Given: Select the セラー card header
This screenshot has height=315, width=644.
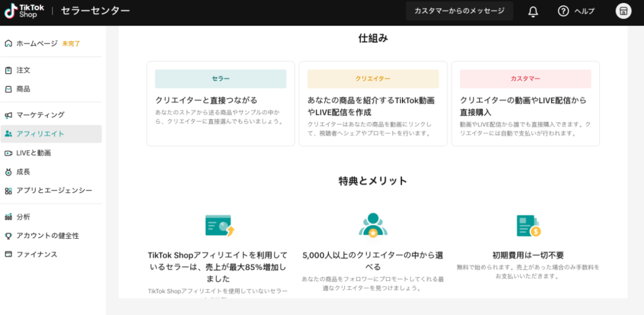Looking at the screenshot, I should pyautogui.click(x=221, y=79).
